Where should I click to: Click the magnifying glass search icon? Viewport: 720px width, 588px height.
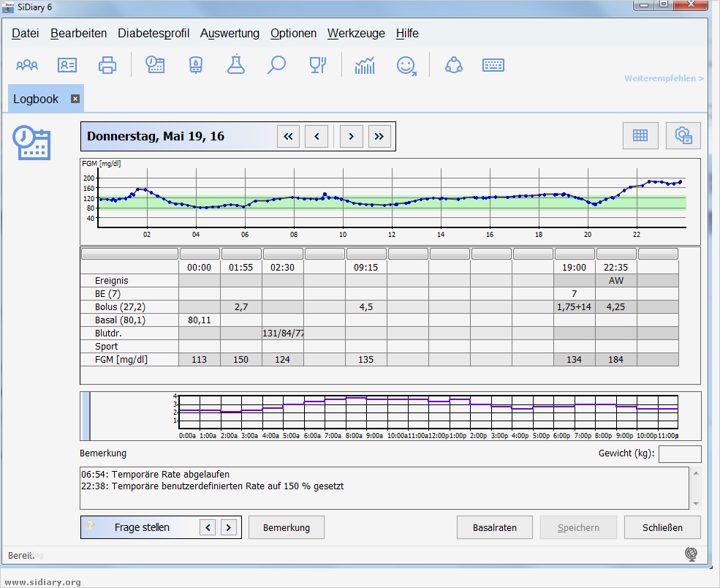click(276, 65)
